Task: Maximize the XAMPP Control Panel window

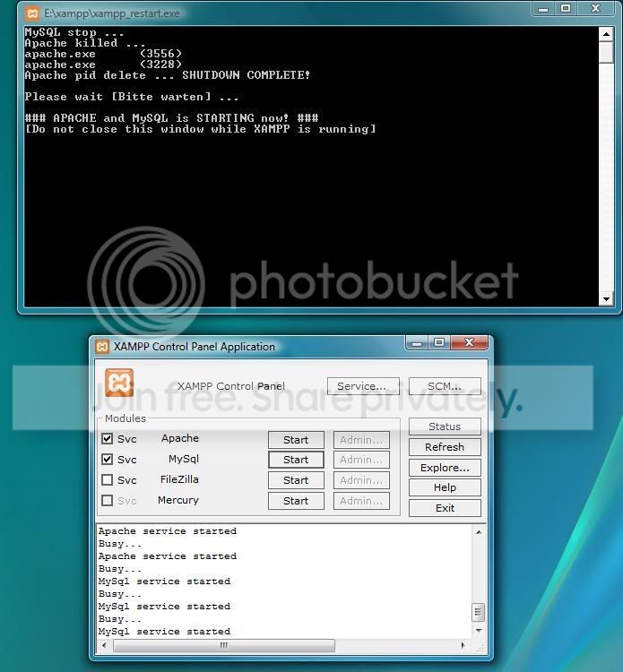Action: 438,342
